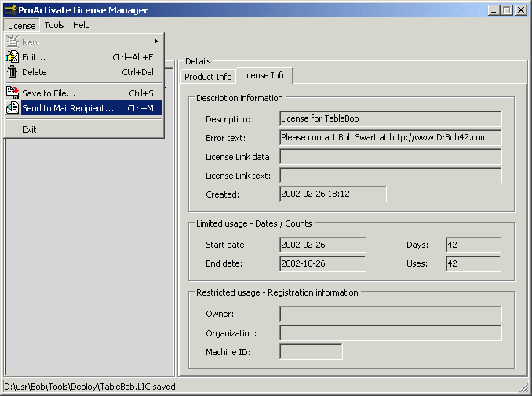
Task: Click the Delete trash can icon
Action: 13,71
